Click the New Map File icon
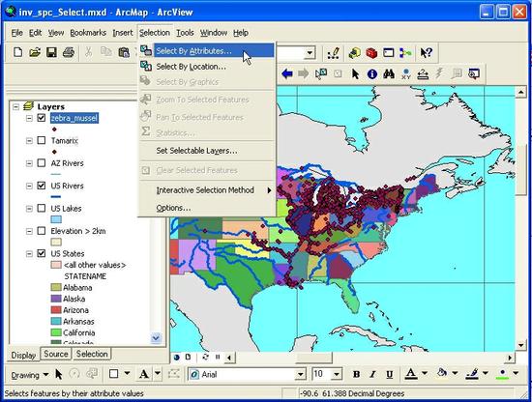 coord(18,52)
